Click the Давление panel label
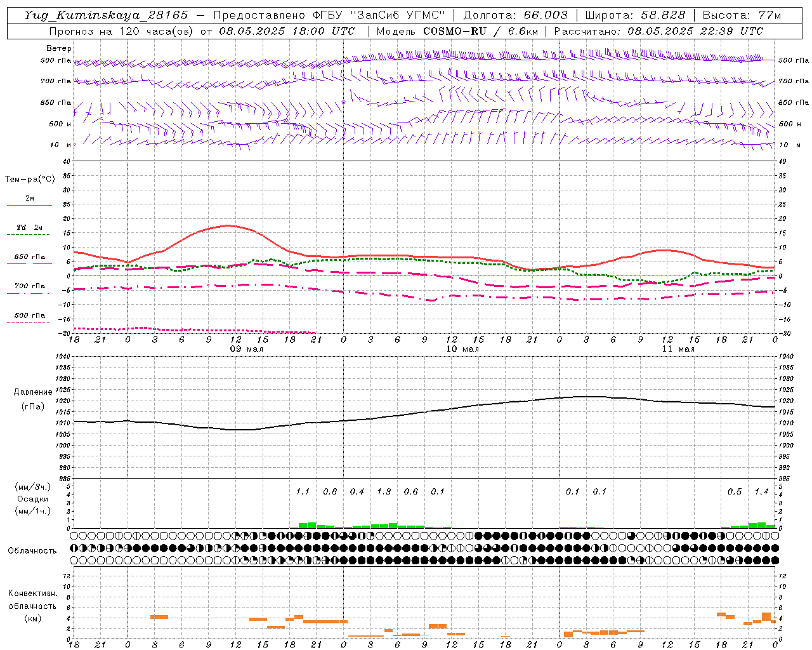Viewport: 812px width, 650px height. coord(33,392)
